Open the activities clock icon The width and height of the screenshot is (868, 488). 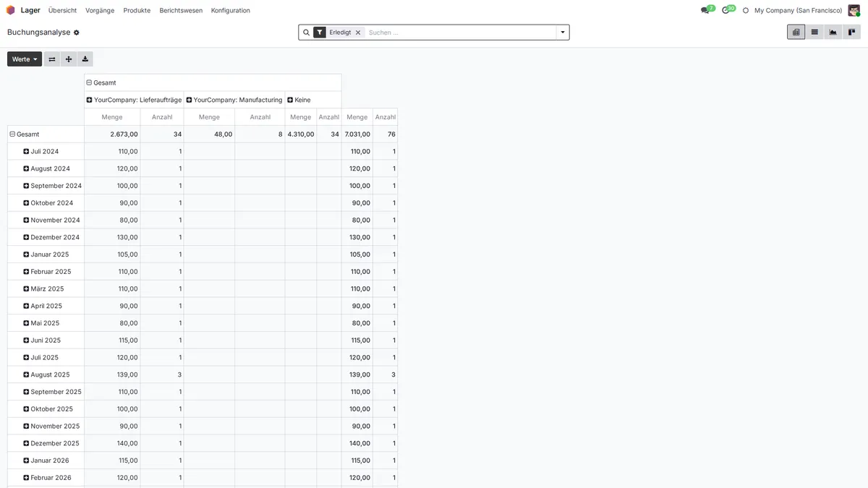coord(726,10)
